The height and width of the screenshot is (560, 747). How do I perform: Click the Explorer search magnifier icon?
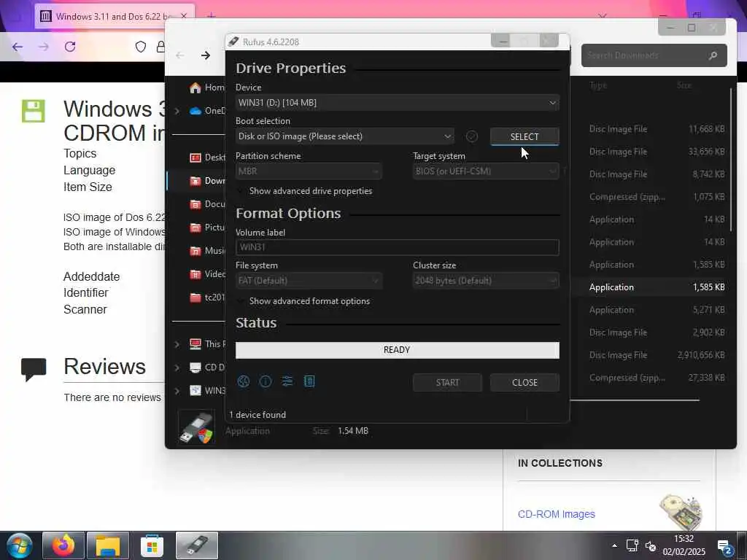(713, 55)
